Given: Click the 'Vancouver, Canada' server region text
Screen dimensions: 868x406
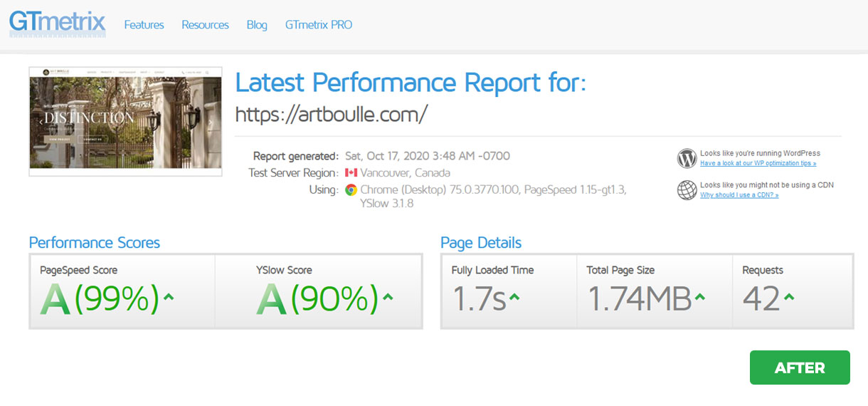Looking at the screenshot, I should (406, 173).
